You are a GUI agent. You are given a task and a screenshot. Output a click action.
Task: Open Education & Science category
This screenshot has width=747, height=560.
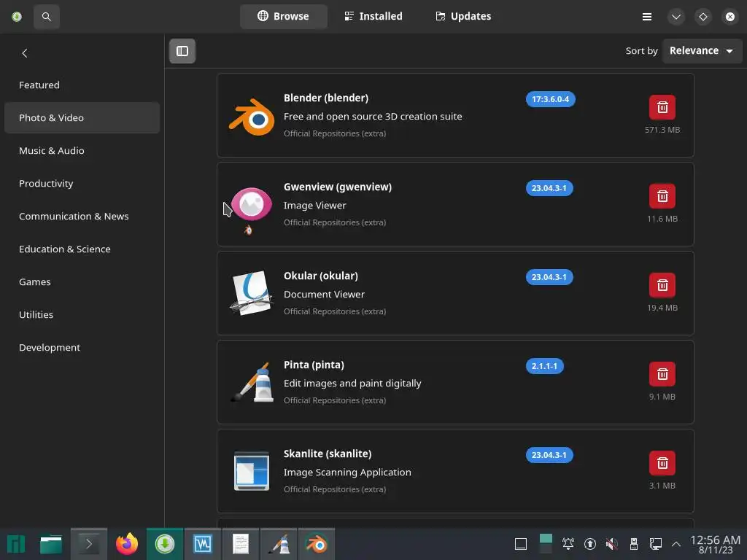pyautogui.click(x=82, y=249)
